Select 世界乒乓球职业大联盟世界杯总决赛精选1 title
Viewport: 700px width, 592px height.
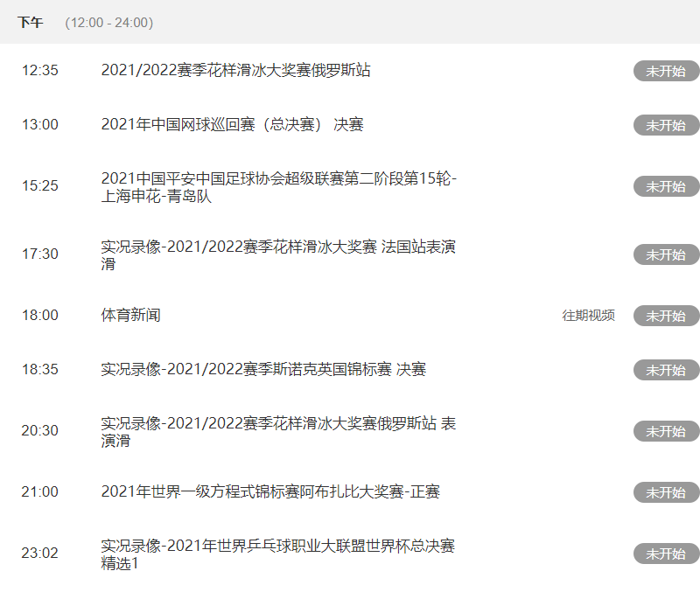click(277, 554)
